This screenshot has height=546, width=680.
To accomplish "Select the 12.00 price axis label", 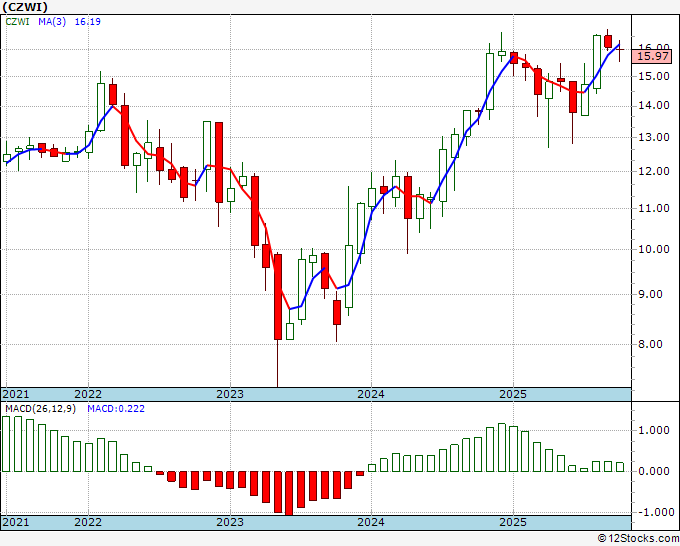I will (x=654, y=171).
